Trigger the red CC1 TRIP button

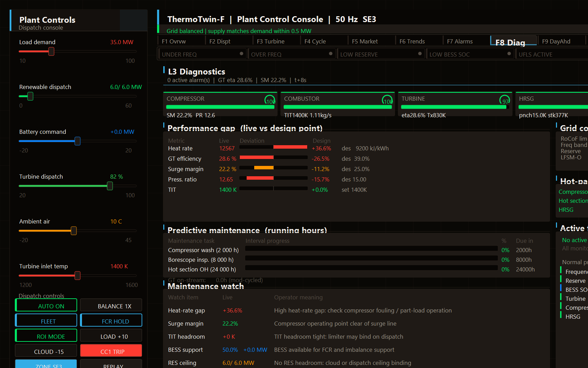pos(111,351)
